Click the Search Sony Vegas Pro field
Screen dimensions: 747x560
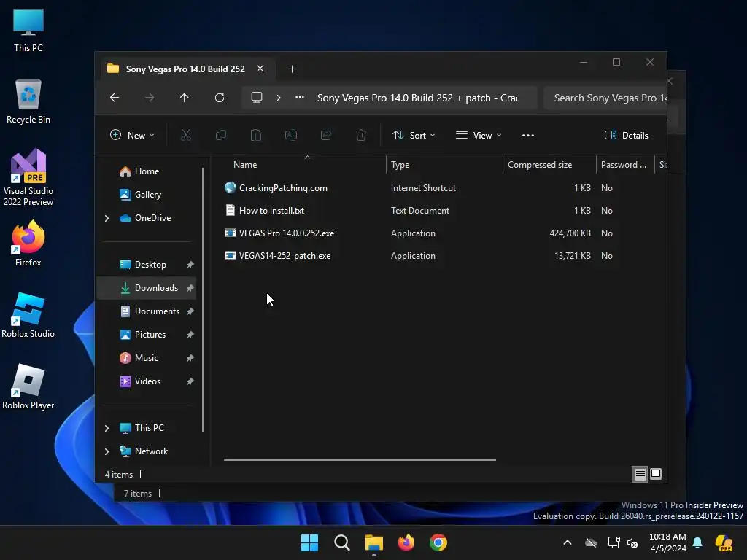(606, 98)
